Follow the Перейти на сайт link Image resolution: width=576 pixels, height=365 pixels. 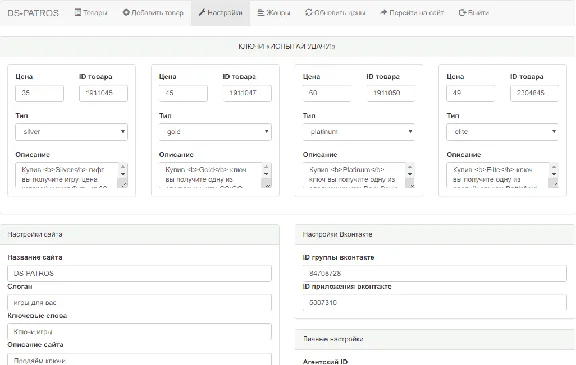click(x=412, y=13)
